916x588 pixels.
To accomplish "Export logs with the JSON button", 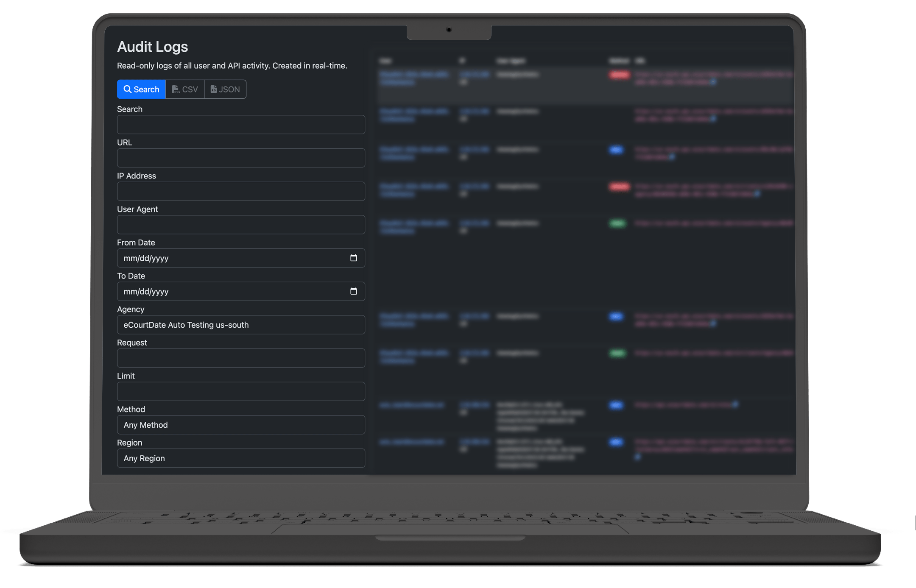I will click(x=225, y=89).
